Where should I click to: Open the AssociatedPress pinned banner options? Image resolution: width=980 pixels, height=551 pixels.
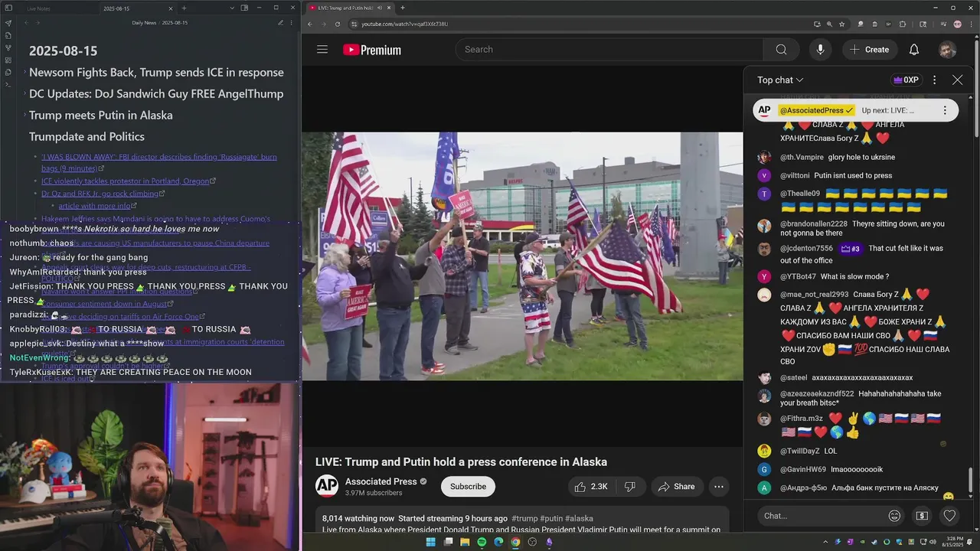[945, 110]
